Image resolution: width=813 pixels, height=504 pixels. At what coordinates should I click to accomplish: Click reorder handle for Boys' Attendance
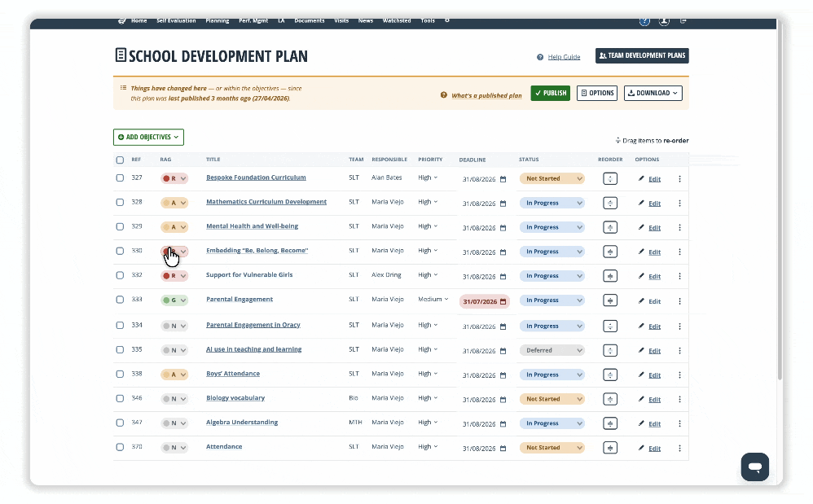610,375
